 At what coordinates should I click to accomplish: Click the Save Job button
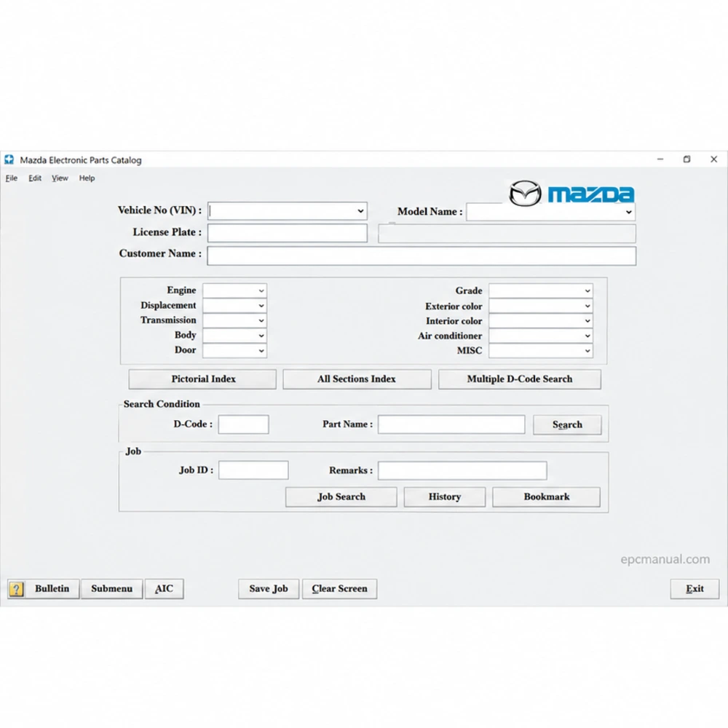(x=269, y=589)
